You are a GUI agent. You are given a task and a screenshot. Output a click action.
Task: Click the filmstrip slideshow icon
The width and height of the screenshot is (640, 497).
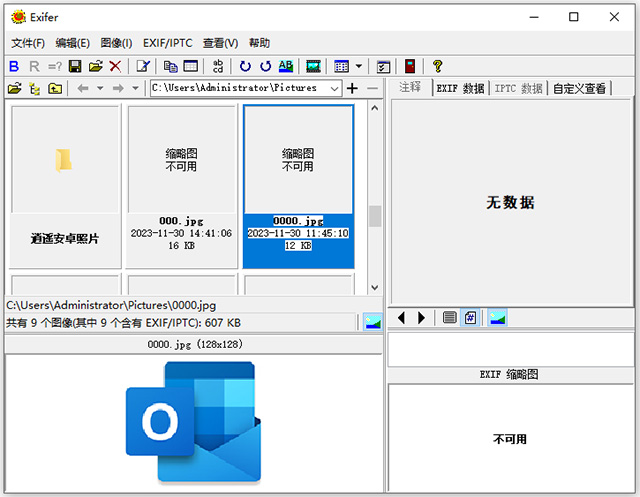[313, 66]
